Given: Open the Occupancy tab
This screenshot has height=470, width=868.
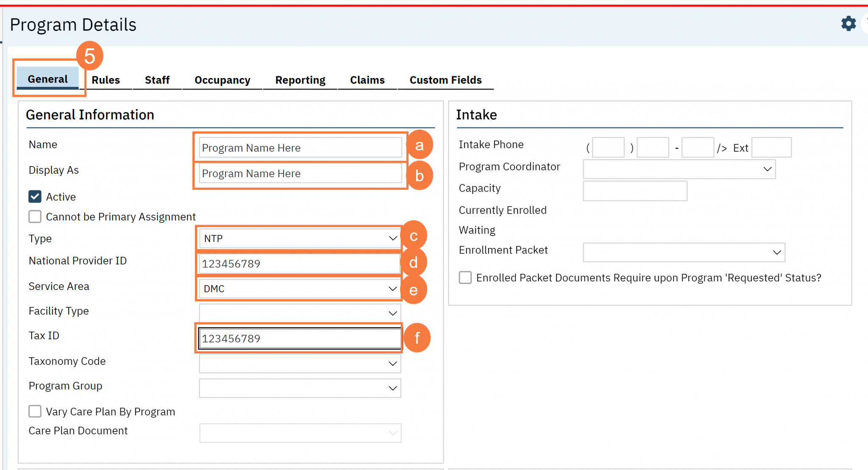Looking at the screenshot, I should tap(222, 80).
